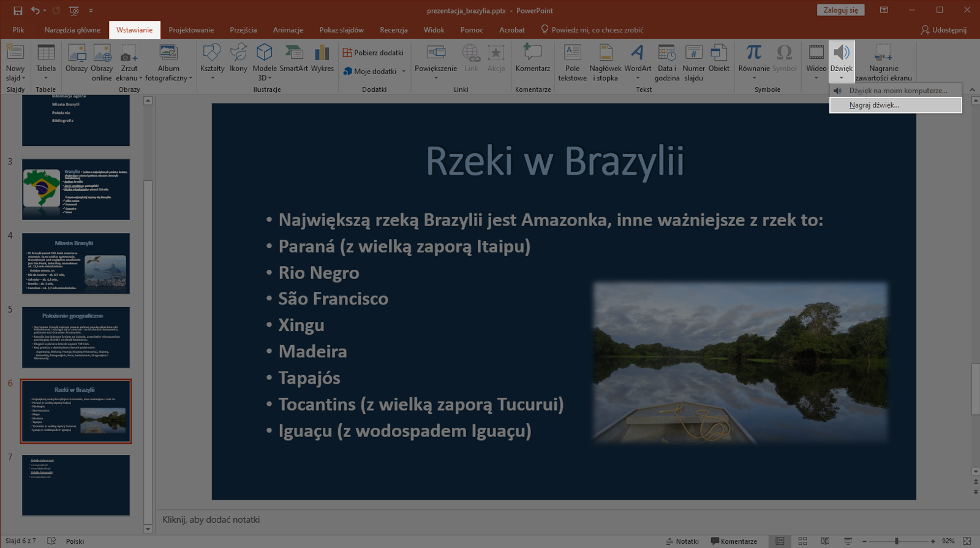This screenshot has width=980, height=548.
Task: Click Powiedz mi, co chcesz zrobić field
Action: point(592,30)
